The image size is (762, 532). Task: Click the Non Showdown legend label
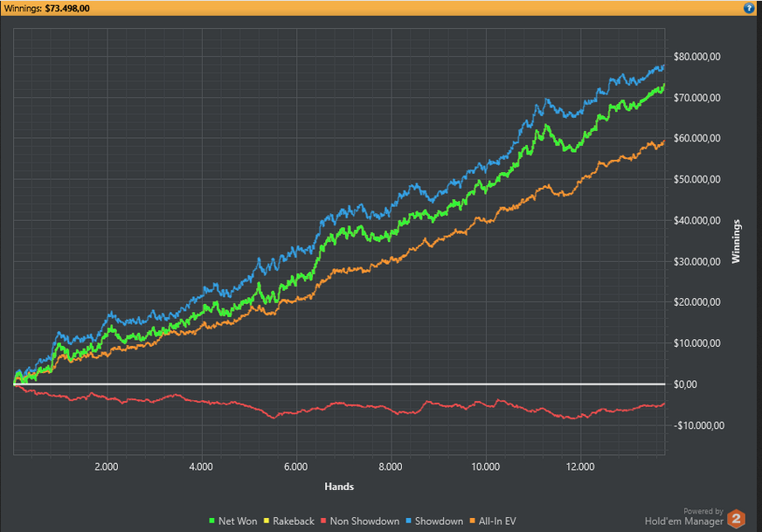364,521
